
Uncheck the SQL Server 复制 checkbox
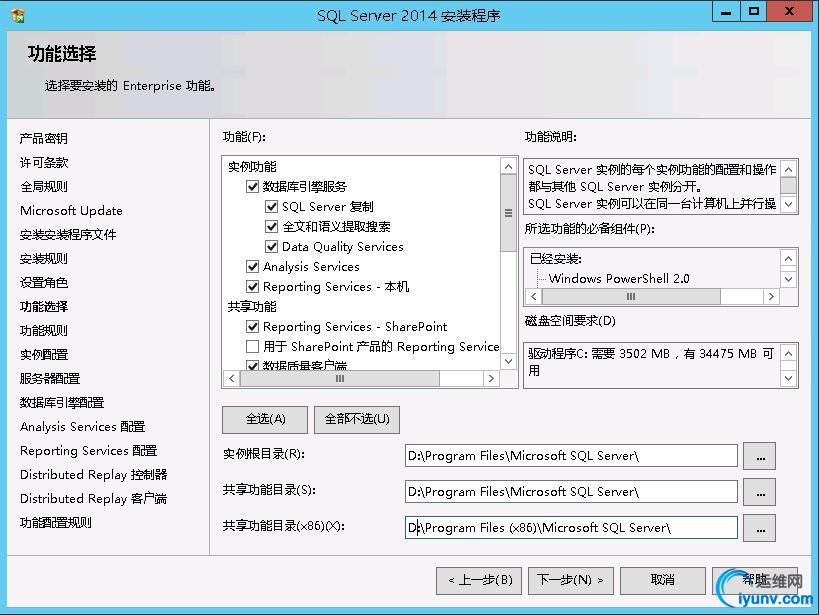click(272, 206)
